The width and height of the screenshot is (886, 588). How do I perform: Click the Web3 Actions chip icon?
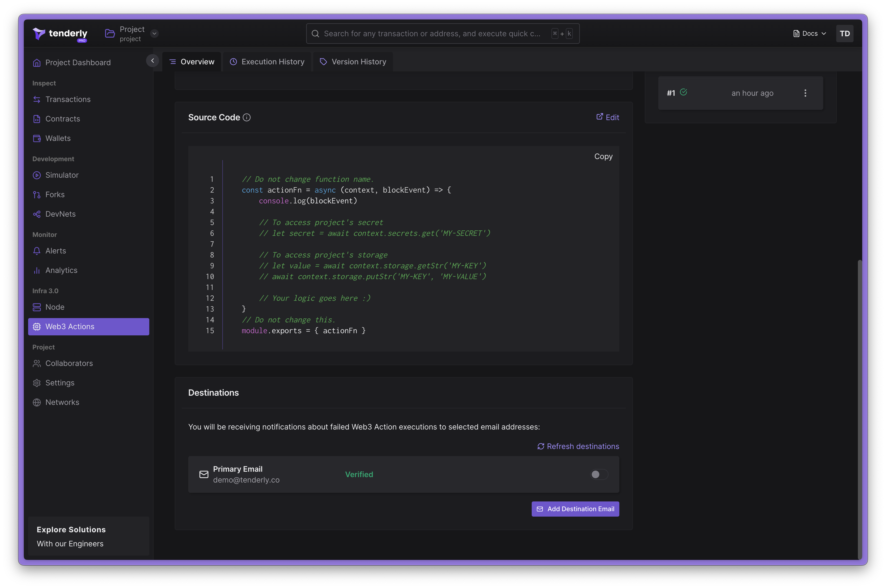point(37,327)
